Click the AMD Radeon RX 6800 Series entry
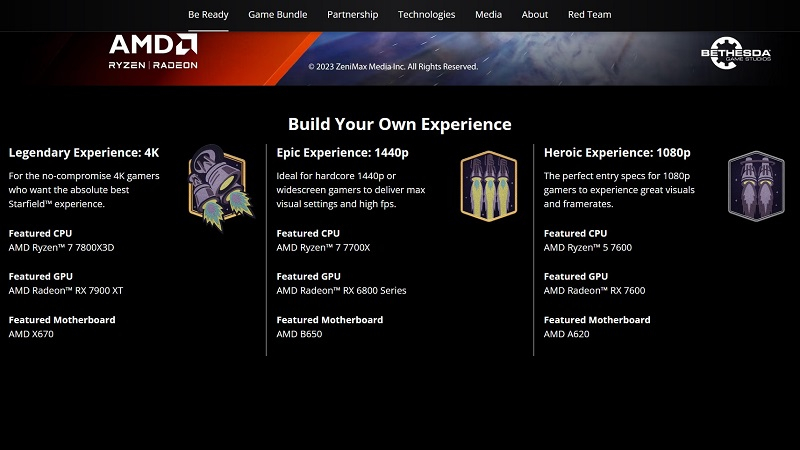800x450 pixels. pyautogui.click(x=341, y=291)
